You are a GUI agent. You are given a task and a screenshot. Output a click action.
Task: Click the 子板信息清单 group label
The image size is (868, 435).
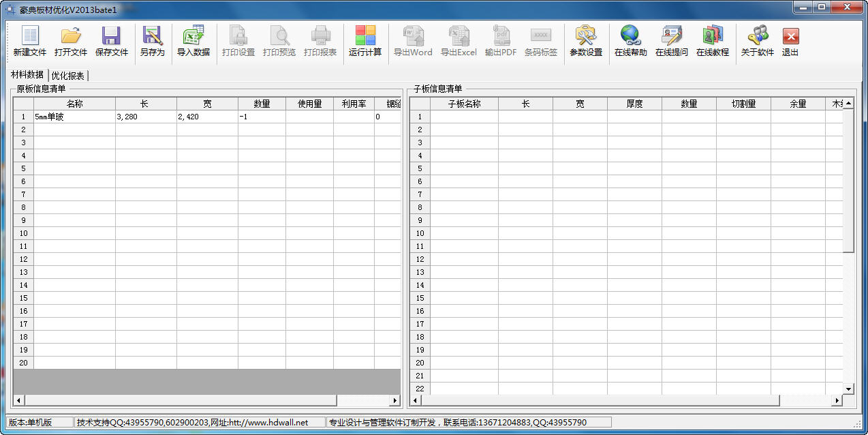tap(437, 89)
